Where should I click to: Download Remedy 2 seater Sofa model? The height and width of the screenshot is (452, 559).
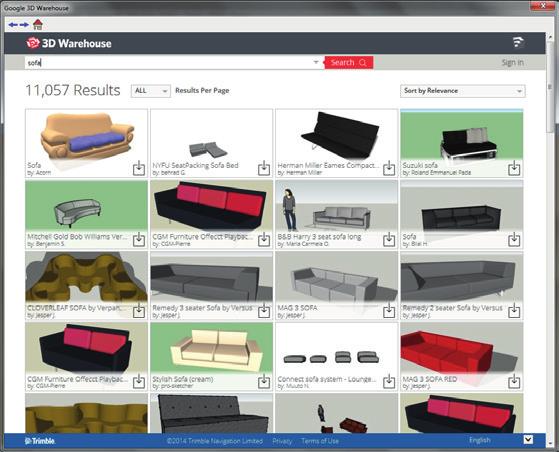pyautogui.click(x=514, y=311)
